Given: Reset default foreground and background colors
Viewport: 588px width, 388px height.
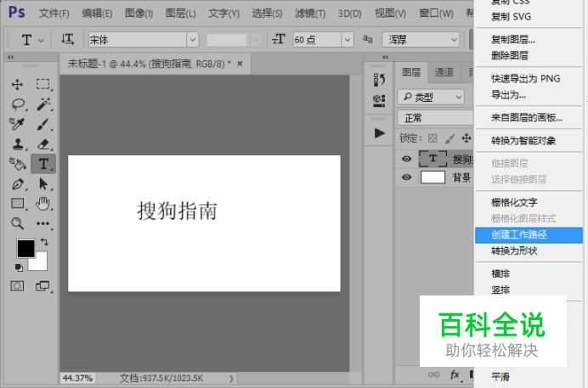Looking at the screenshot, I should (19, 267).
